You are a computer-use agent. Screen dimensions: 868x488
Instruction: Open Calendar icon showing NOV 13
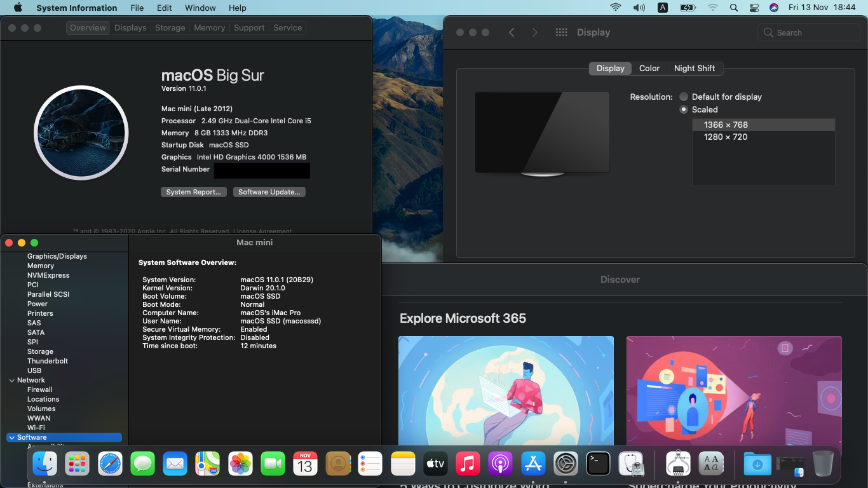[x=305, y=464]
